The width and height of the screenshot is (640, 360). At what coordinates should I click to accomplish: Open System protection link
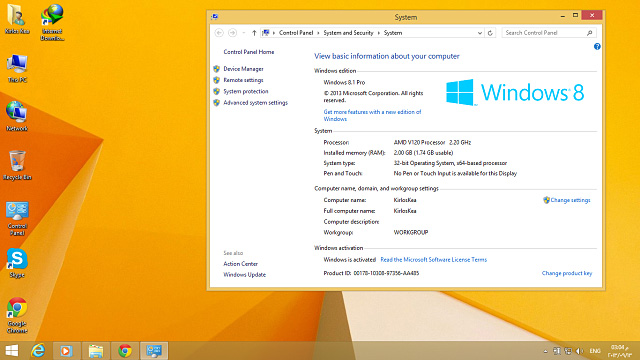(246, 91)
